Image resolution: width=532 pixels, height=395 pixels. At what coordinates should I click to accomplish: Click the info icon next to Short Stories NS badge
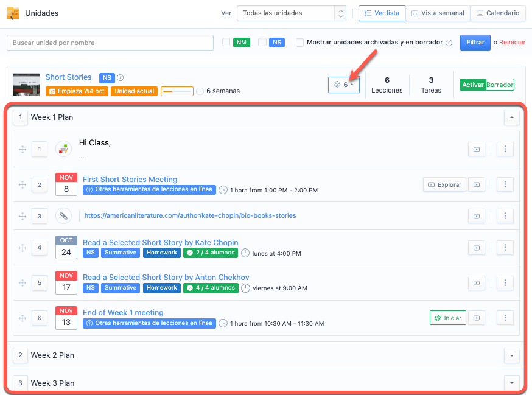121,78
